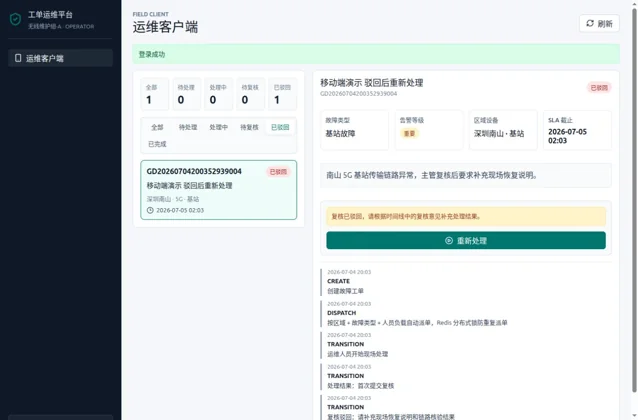Screen dimensions: 638x420
Task: Click the SLA deadline 2026-07-05 02:03 value
Action: (x=567, y=136)
